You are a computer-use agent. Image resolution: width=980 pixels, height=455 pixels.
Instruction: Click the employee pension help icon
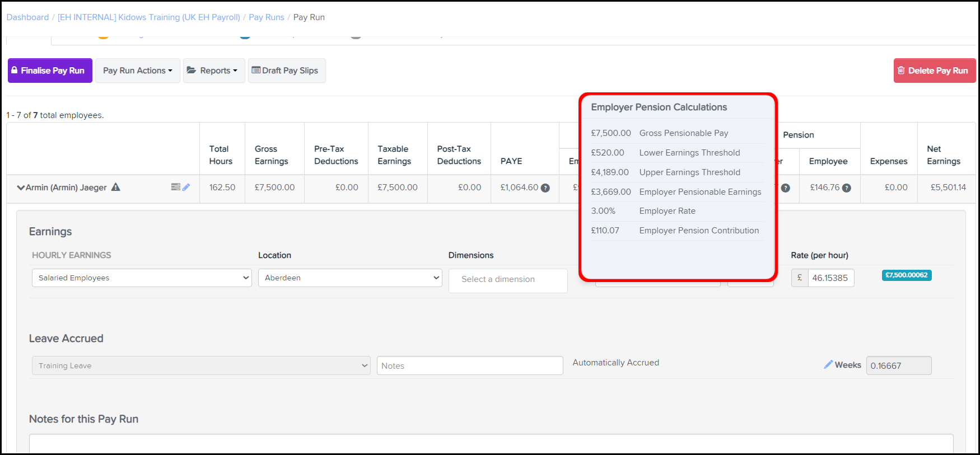pyautogui.click(x=846, y=188)
